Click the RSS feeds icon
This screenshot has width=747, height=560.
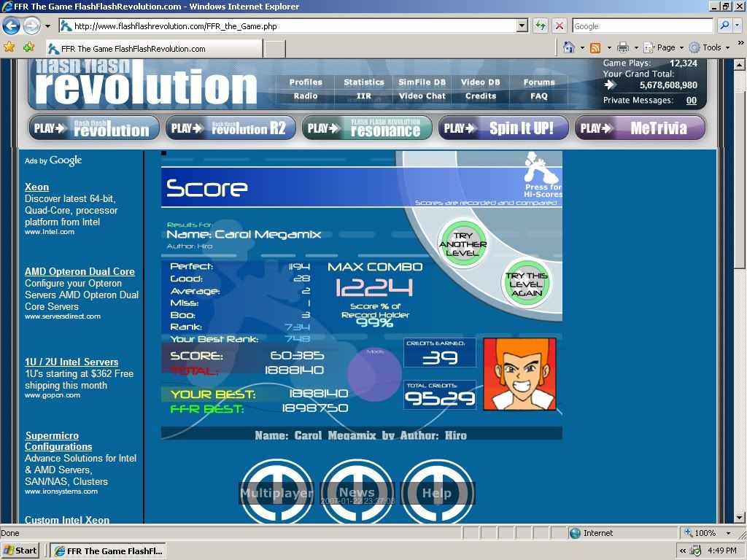[595, 47]
